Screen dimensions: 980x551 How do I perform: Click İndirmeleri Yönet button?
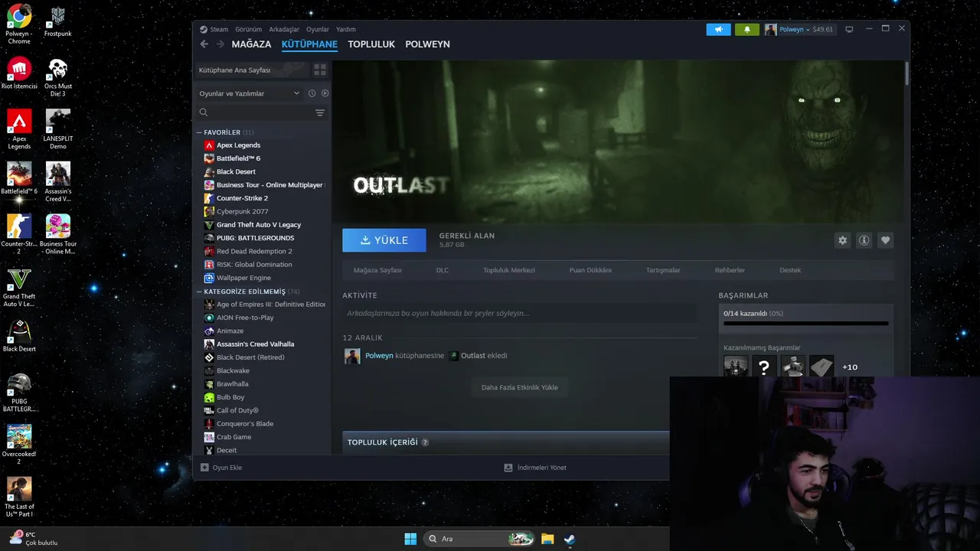click(535, 468)
